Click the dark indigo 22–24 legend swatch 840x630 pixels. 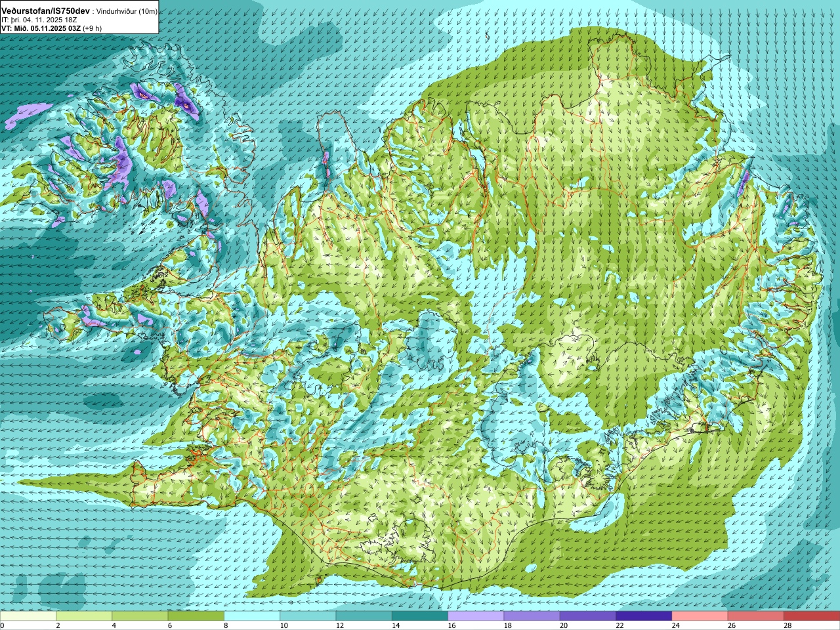tap(644, 616)
